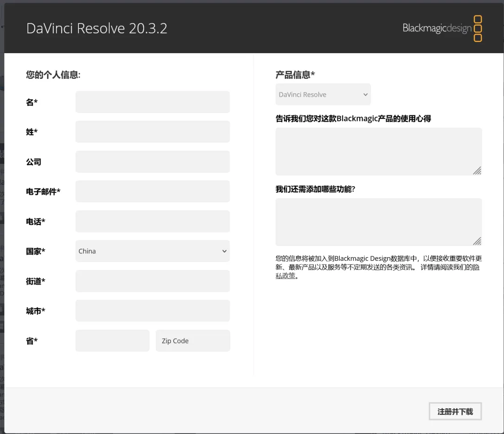Click the 电话 phone number field
504x434 pixels.
[153, 221]
